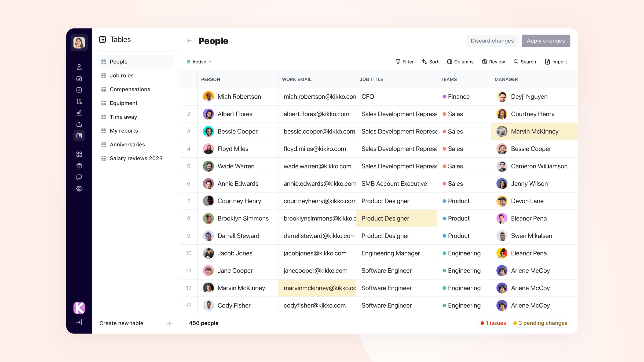Open the bar chart analytics icon

pos(79,113)
